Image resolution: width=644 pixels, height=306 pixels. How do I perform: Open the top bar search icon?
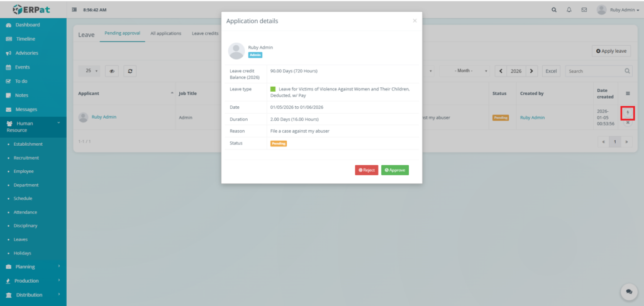(x=554, y=10)
